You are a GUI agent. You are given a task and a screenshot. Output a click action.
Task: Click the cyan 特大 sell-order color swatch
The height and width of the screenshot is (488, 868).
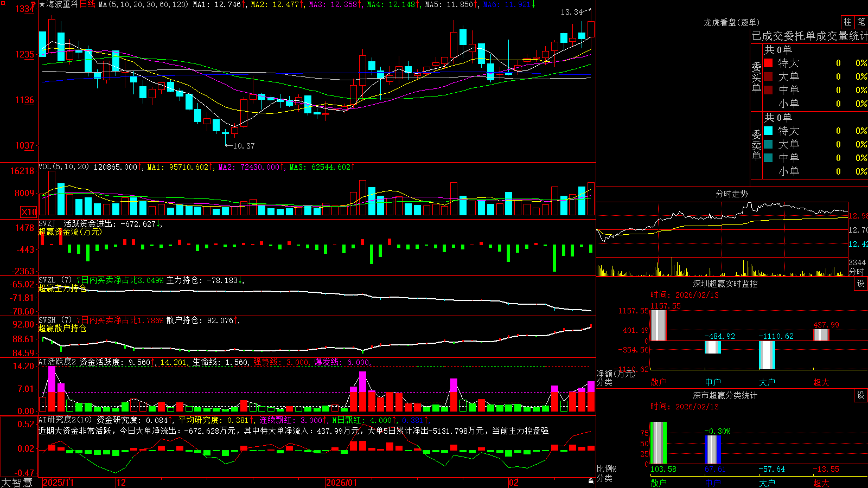[768, 131]
